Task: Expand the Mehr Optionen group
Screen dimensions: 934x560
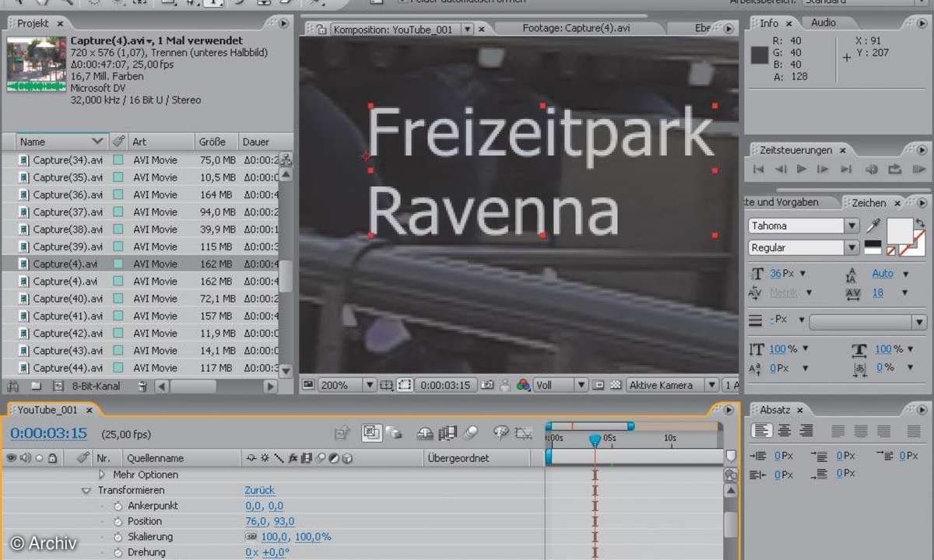Action: click(101, 474)
